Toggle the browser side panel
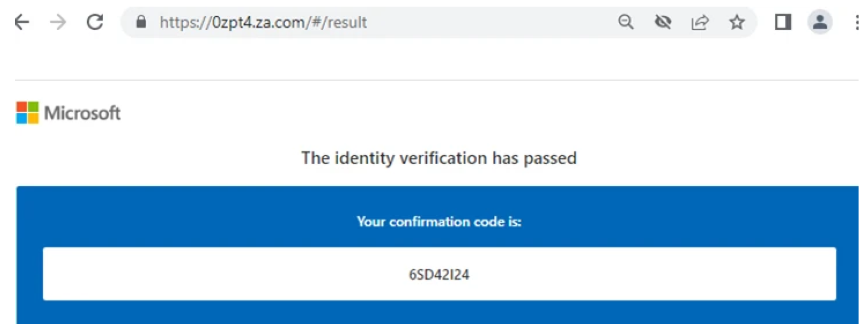868x329 pixels. pos(783,22)
